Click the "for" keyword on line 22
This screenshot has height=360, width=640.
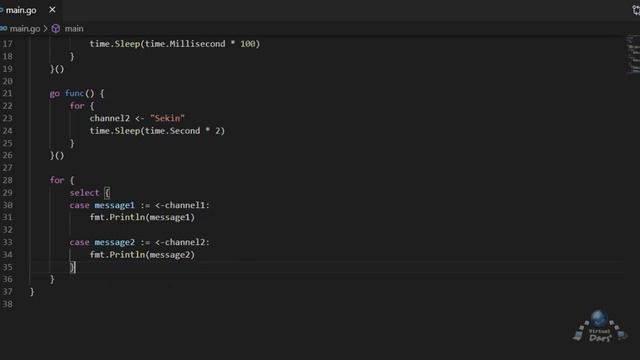(77, 106)
